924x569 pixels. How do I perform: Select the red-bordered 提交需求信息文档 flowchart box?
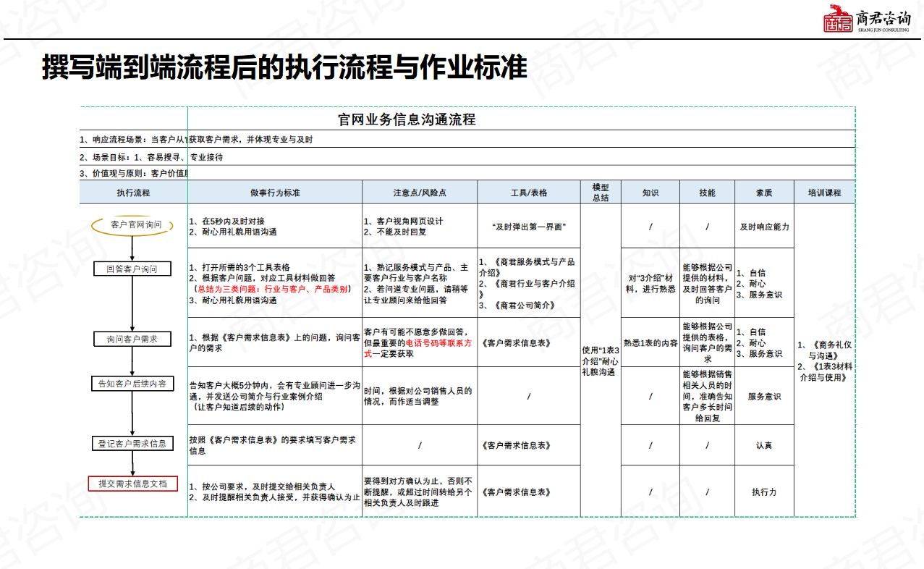(x=132, y=484)
